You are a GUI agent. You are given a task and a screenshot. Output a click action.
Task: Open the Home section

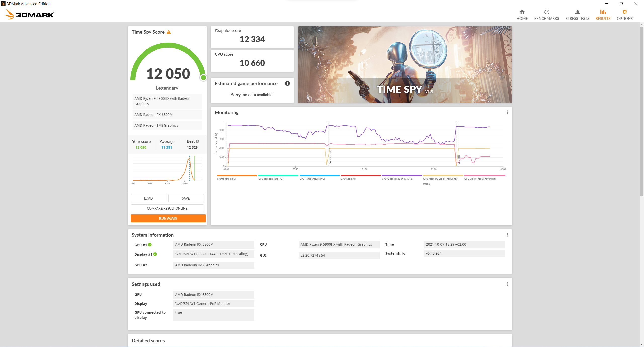pyautogui.click(x=522, y=15)
